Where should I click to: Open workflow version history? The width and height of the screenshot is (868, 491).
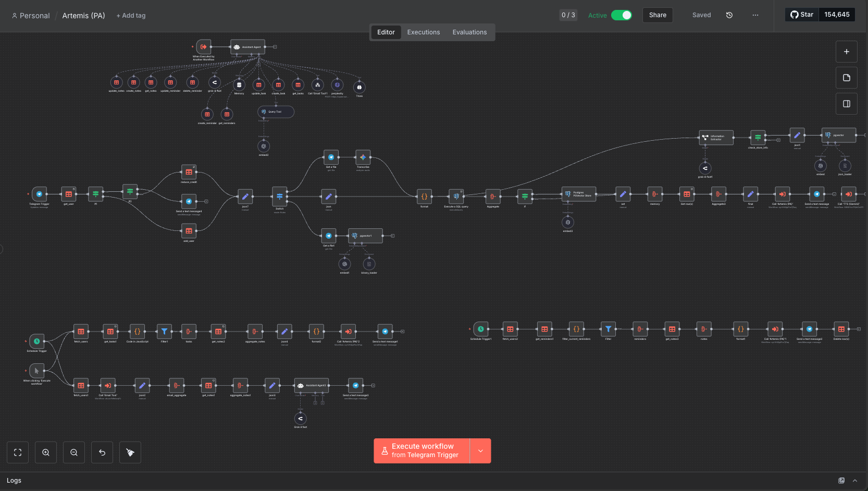pyautogui.click(x=729, y=15)
